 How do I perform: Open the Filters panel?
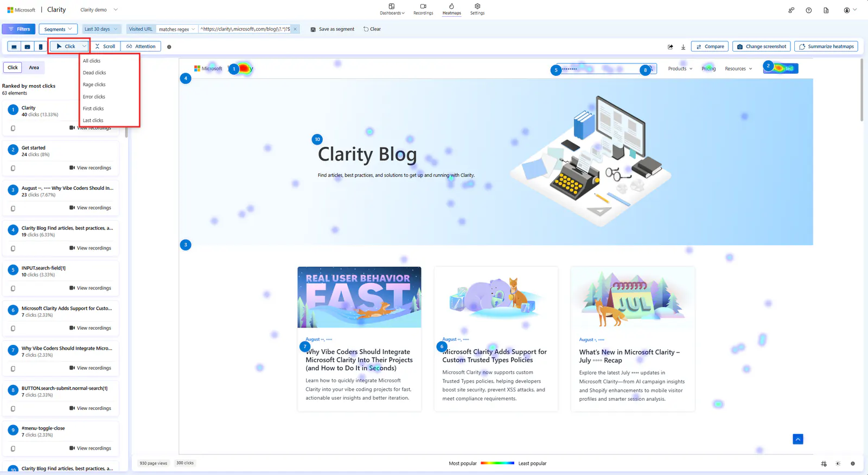pos(18,29)
